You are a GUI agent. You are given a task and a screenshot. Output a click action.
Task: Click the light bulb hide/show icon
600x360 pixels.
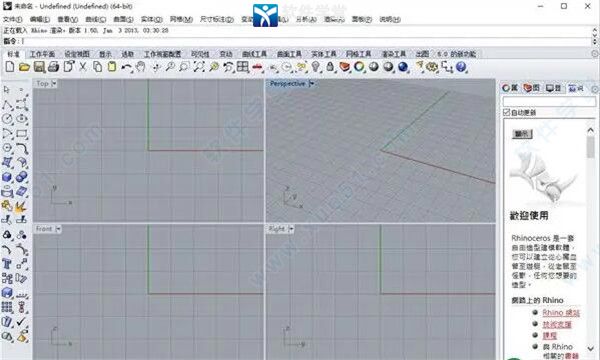pyautogui.click(x=315, y=67)
